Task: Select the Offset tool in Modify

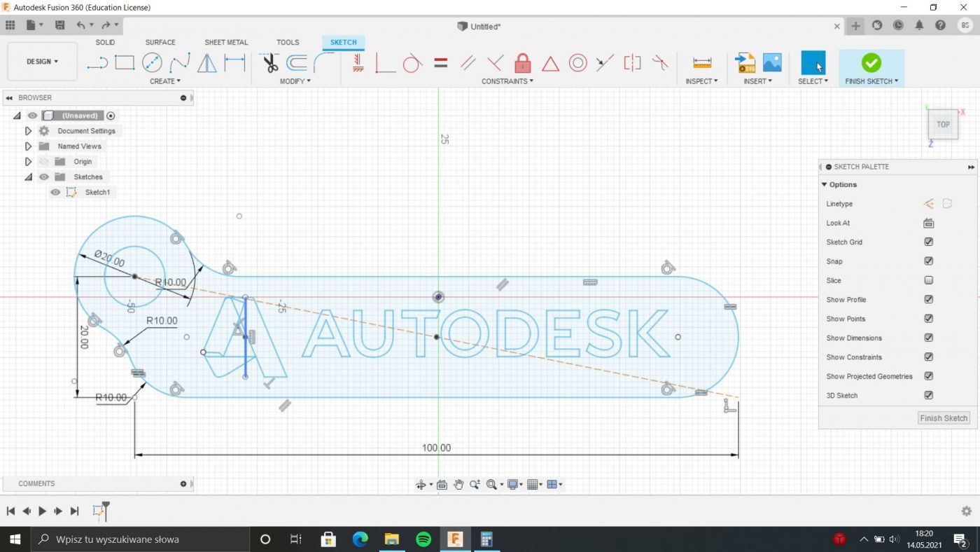Action: (x=297, y=63)
